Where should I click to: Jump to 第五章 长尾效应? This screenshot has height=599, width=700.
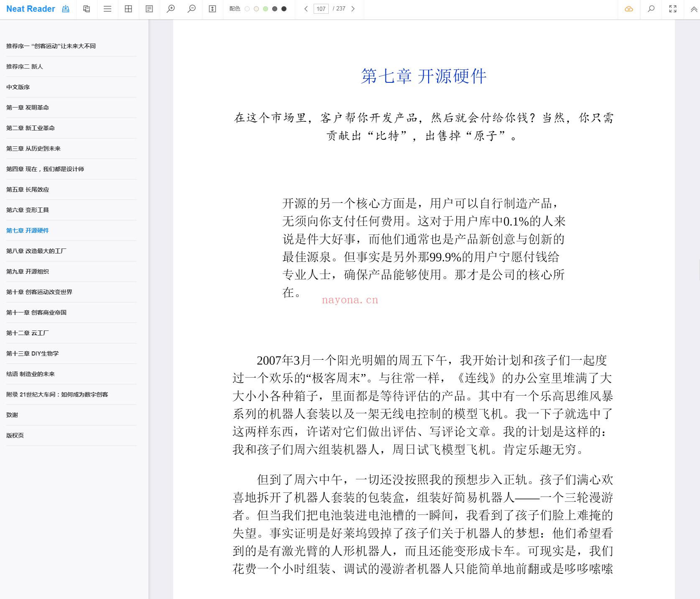pyautogui.click(x=28, y=189)
